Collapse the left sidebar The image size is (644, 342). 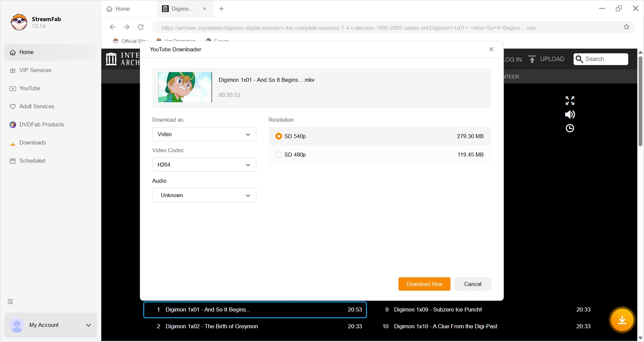(x=10, y=301)
